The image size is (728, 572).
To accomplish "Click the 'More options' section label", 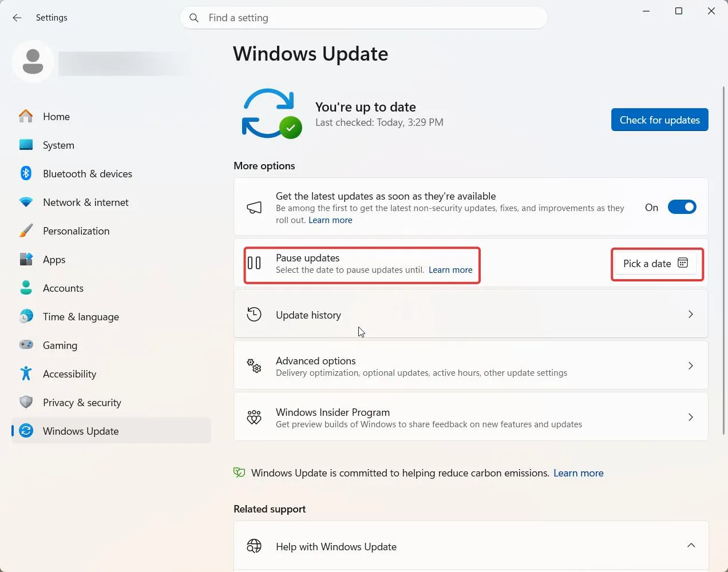I will click(x=264, y=166).
